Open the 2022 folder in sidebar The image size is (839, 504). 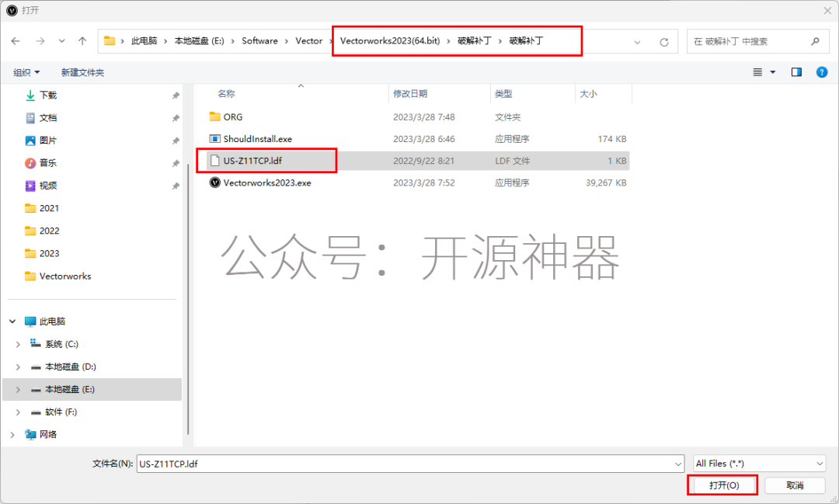pyautogui.click(x=49, y=231)
